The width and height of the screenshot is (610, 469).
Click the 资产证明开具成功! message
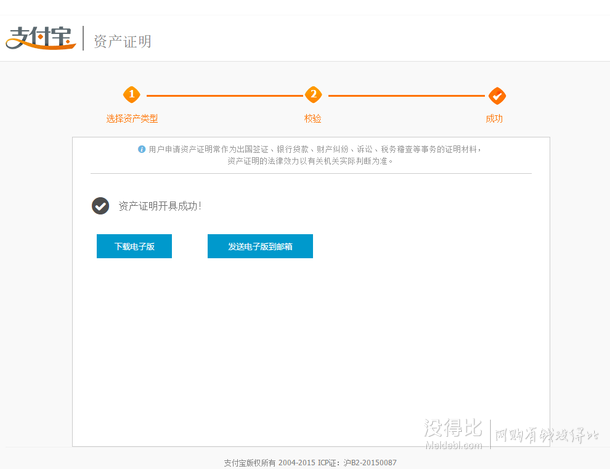pyautogui.click(x=160, y=206)
